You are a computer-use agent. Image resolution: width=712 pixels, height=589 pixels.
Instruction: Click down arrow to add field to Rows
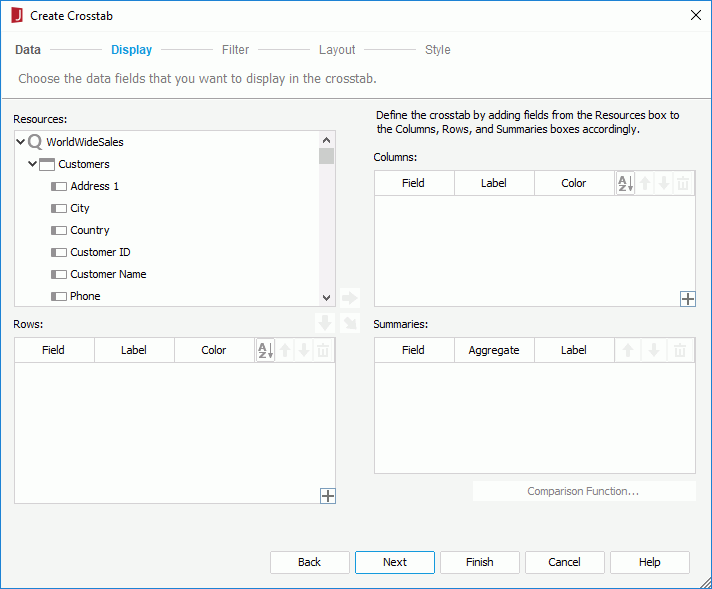325,323
